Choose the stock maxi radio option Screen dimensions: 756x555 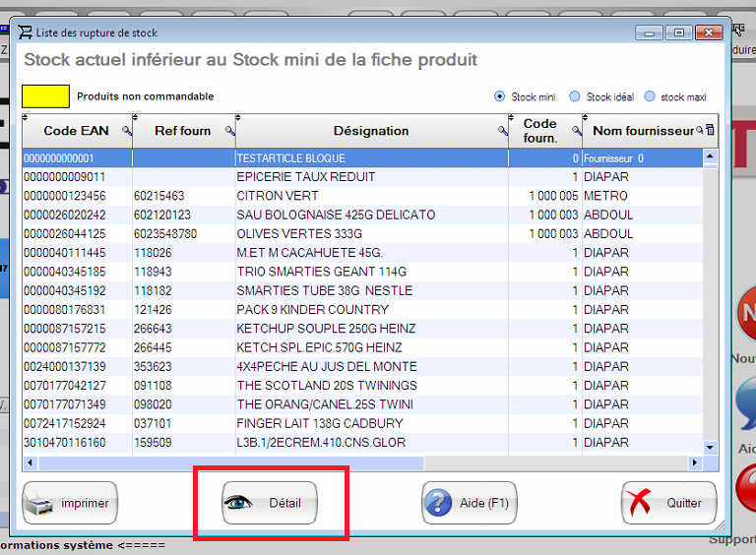[650, 96]
